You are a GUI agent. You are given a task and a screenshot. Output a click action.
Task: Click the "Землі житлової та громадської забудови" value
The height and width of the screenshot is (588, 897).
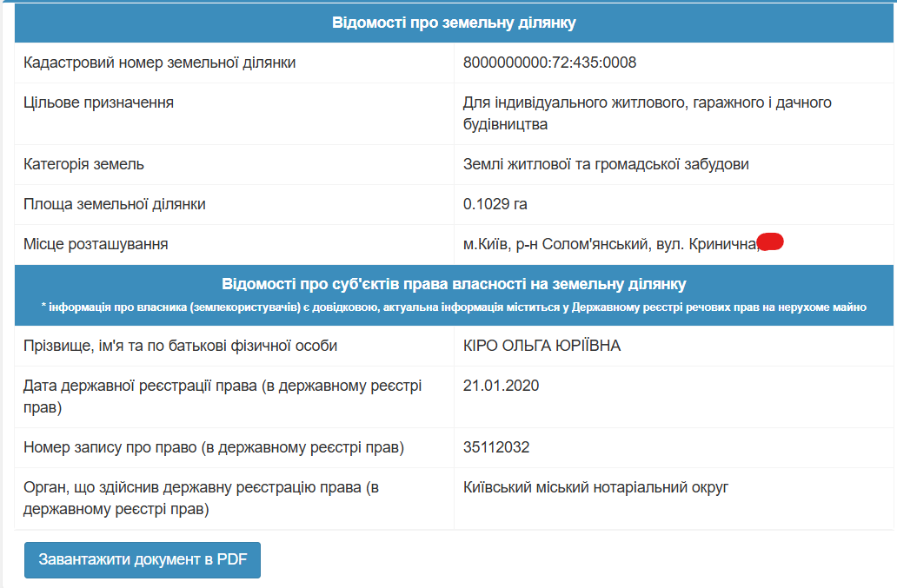point(606,164)
